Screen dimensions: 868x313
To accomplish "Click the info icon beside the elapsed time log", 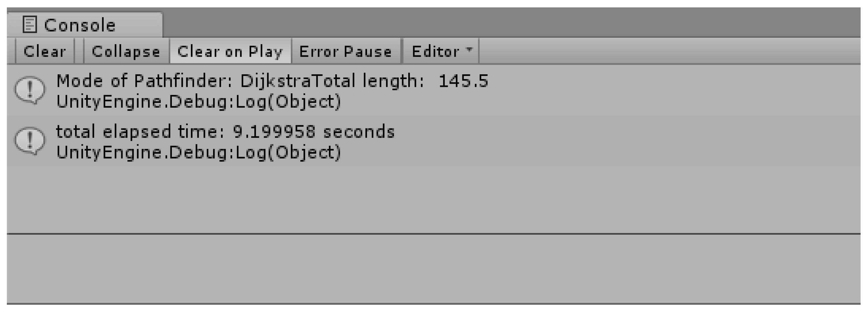I will [30, 141].
